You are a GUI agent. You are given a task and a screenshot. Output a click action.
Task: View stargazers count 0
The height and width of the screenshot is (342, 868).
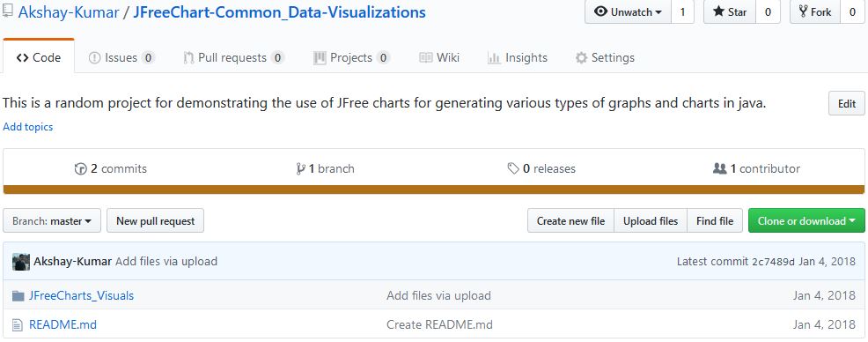(768, 11)
